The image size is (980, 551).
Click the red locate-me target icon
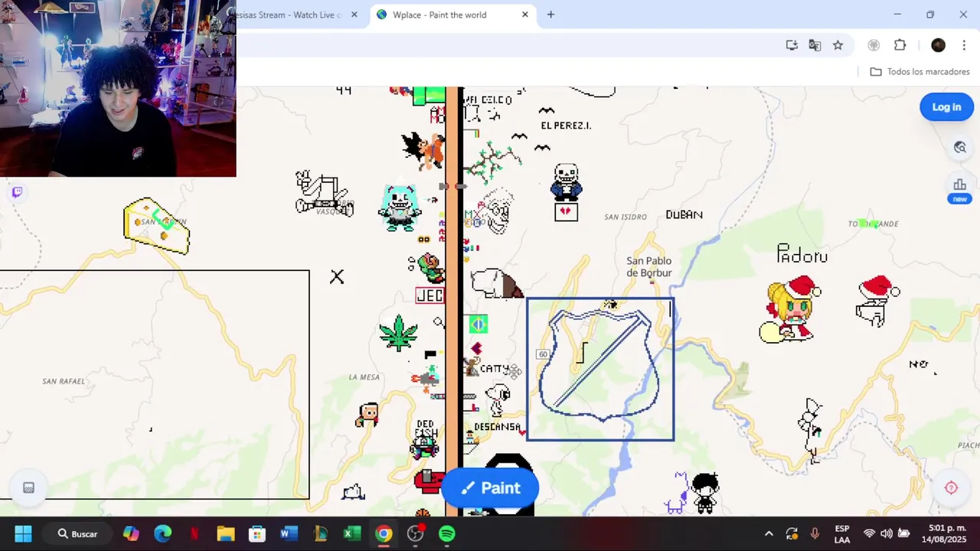coord(951,487)
